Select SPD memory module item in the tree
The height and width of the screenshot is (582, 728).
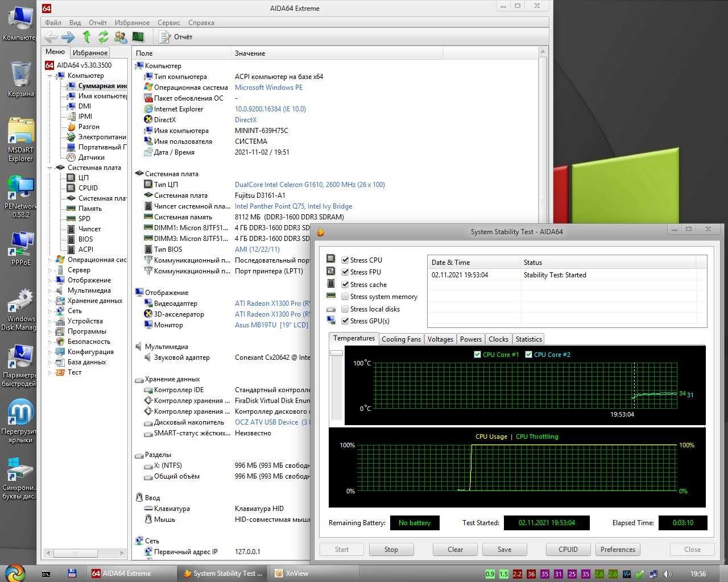tap(78, 219)
